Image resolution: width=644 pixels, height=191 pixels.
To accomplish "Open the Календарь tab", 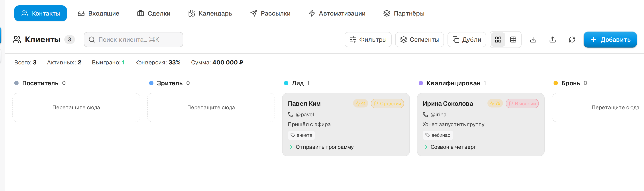I will (x=210, y=13).
